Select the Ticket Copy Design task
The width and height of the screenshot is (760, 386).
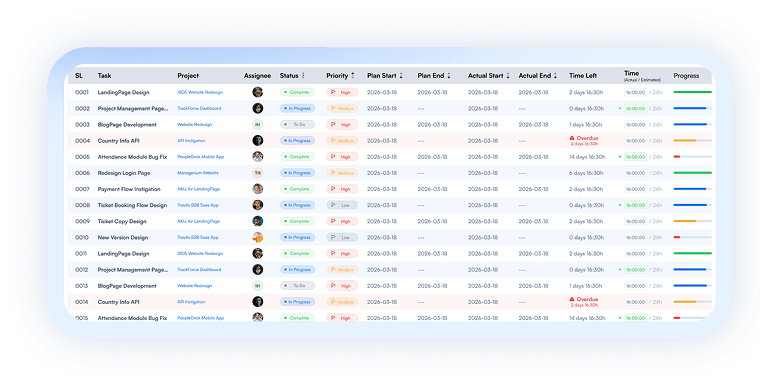click(122, 221)
